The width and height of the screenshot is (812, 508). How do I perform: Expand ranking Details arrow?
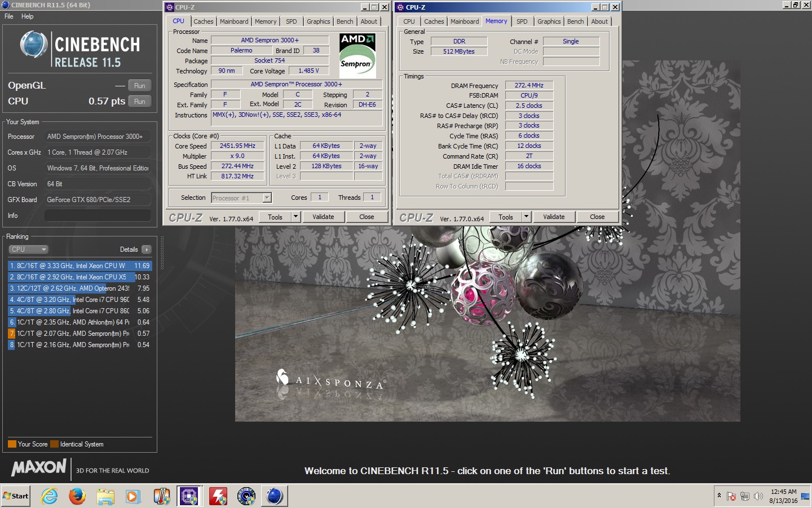point(147,249)
